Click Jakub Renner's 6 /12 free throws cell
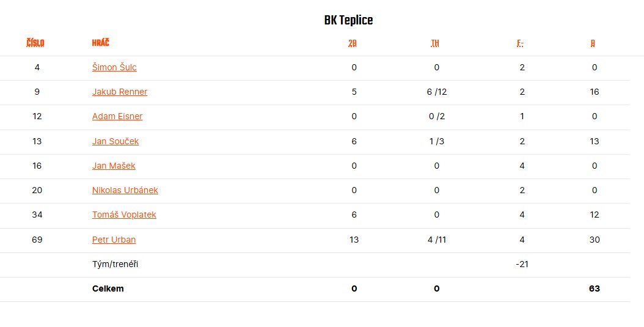The width and height of the screenshot is (644, 327). 437,92
